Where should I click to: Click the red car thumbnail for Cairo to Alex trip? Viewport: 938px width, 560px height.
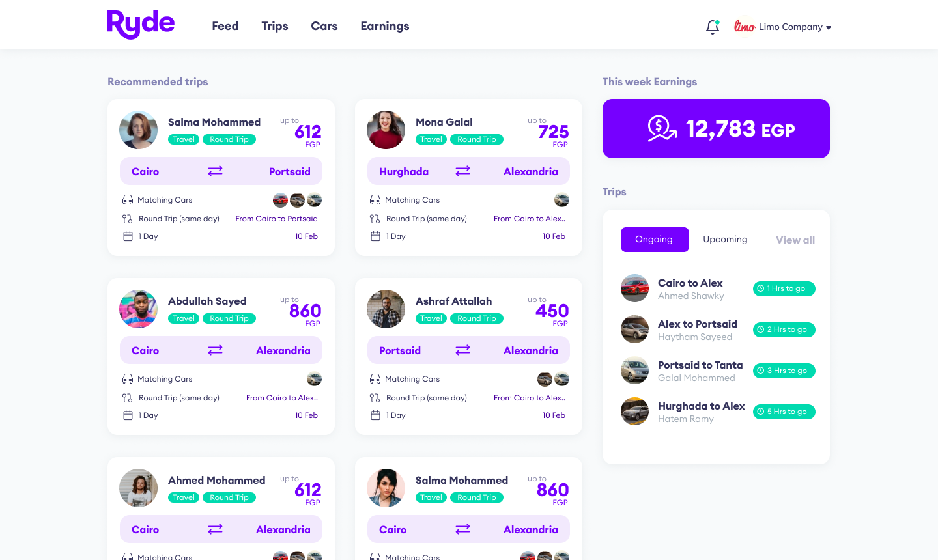pyautogui.click(x=634, y=288)
